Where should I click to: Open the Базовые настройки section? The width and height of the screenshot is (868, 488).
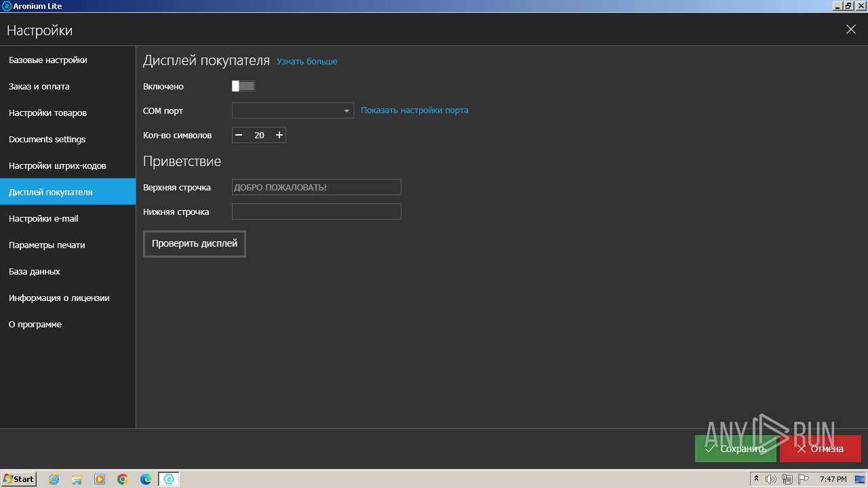click(68, 60)
